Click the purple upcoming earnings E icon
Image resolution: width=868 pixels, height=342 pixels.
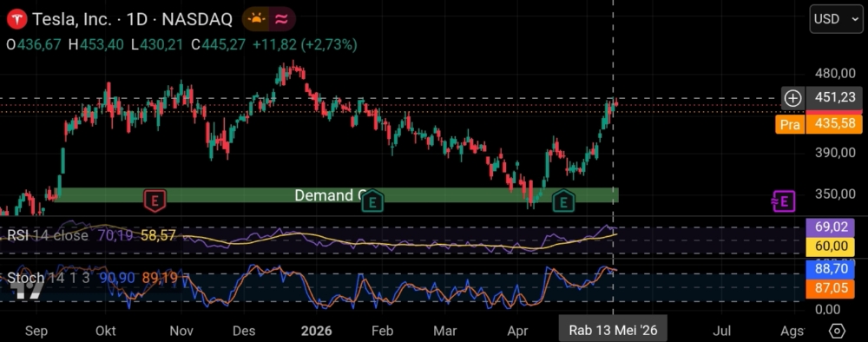(784, 201)
